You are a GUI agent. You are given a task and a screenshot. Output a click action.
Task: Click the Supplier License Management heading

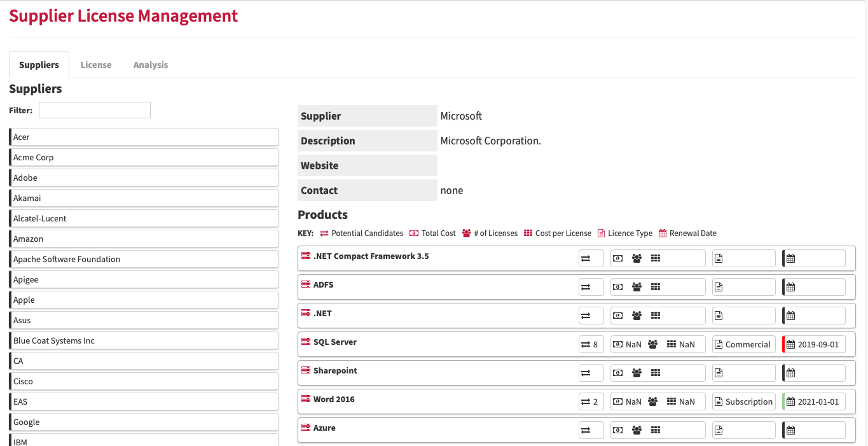pyautogui.click(x=123, y=16)
